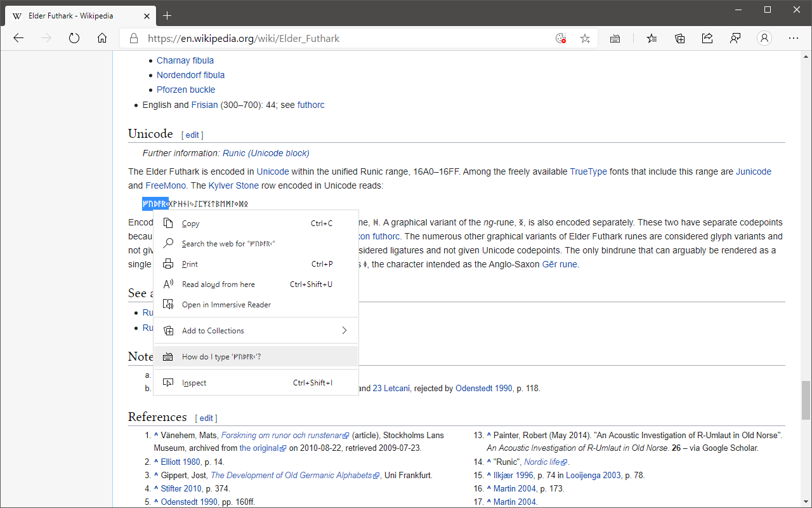Image resolution: width=812 pixels, height=508 pixels.
Task: Click the keyboard icon in the browser toolbar
Action: [615, 38]
